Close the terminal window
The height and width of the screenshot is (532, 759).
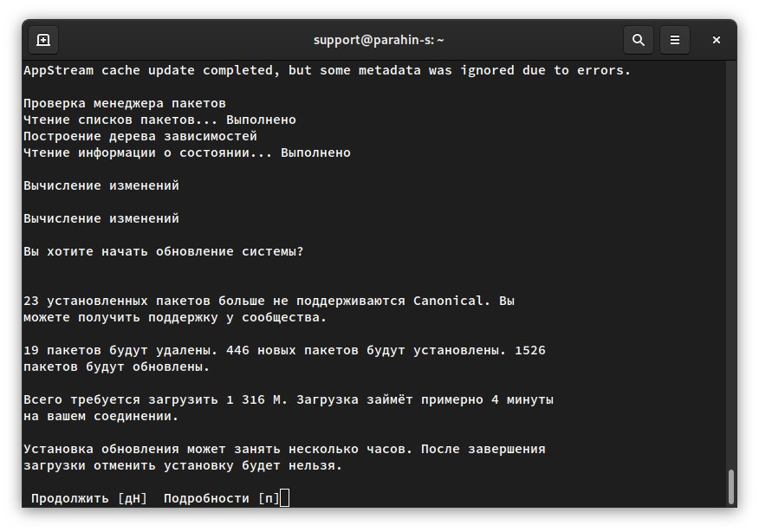point(717,40)
